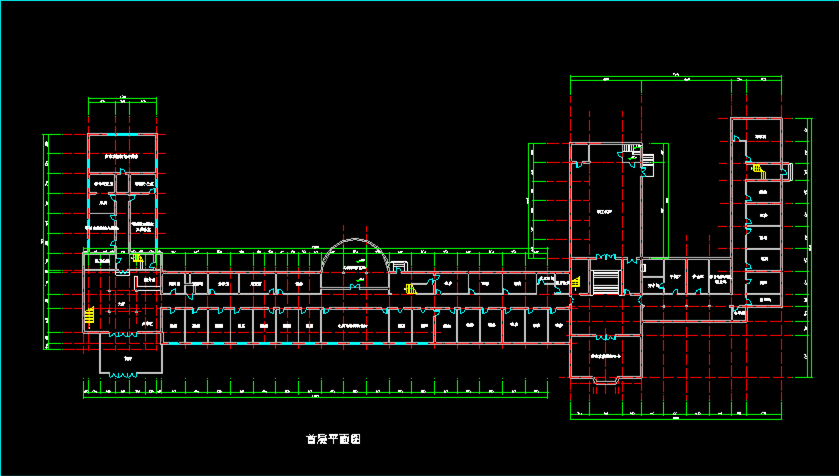839x476 pixels.
Task: Pick the yellow stair symbol in the top-left wing
Action: click(138, 259)
